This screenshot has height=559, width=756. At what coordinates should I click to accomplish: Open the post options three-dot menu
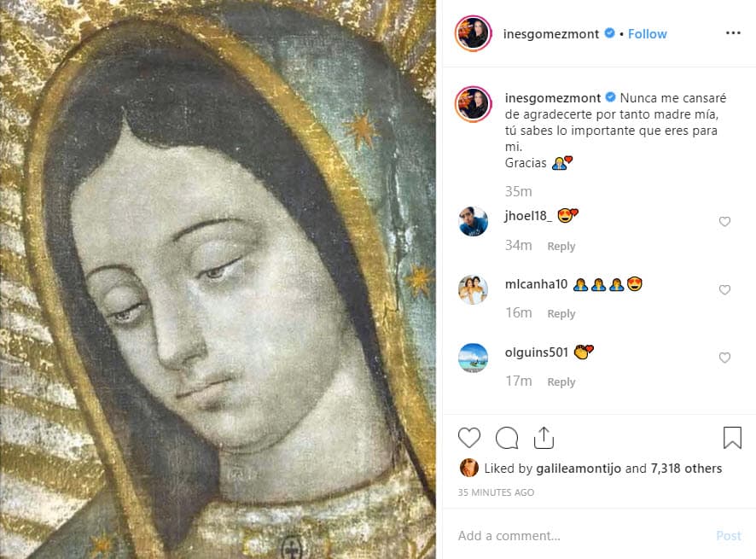coord(733,32)
